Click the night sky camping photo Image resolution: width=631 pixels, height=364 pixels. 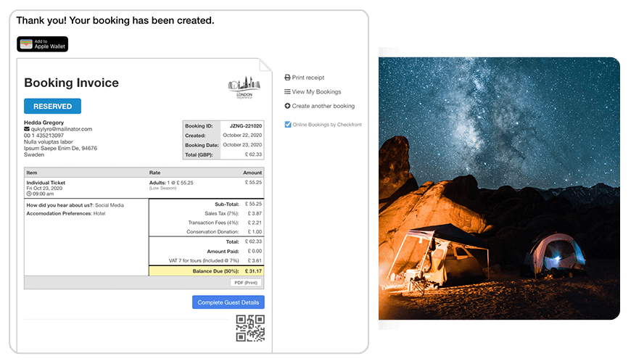click(499, 189)
